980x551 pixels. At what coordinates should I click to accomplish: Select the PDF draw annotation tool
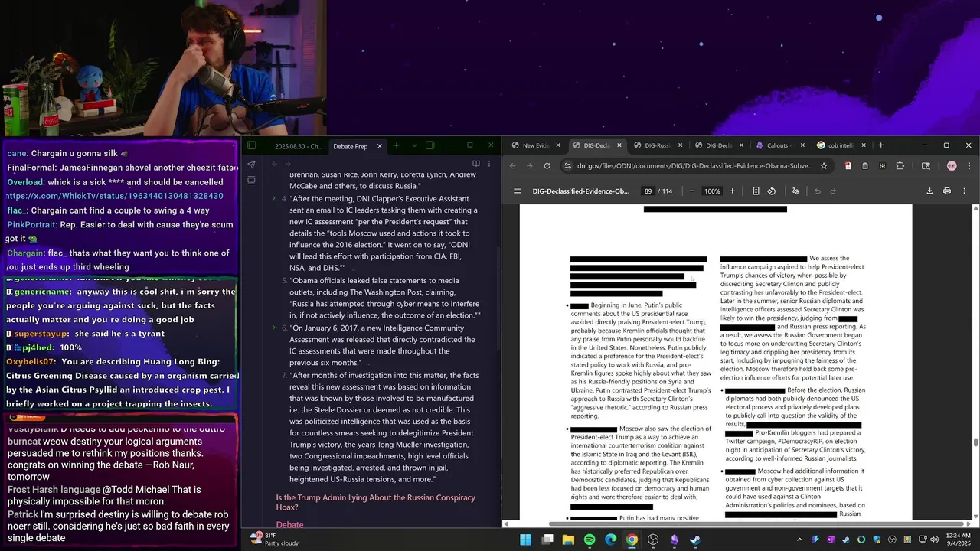click(795, 191)
